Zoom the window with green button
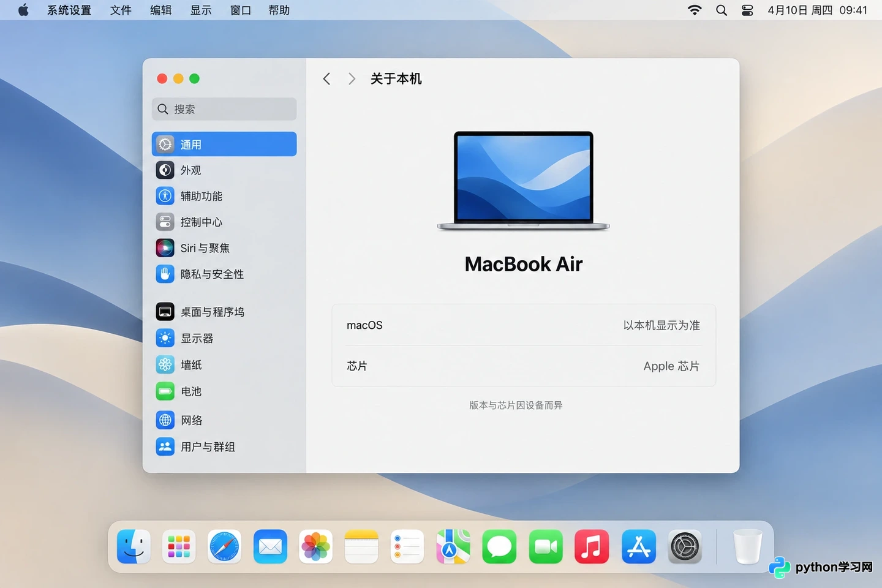Screen dimensions: 882x588 194,78
